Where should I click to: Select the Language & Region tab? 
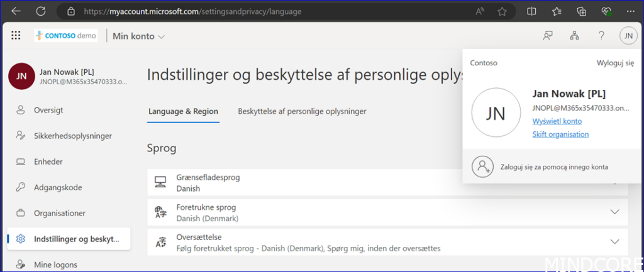click(183, 111)
